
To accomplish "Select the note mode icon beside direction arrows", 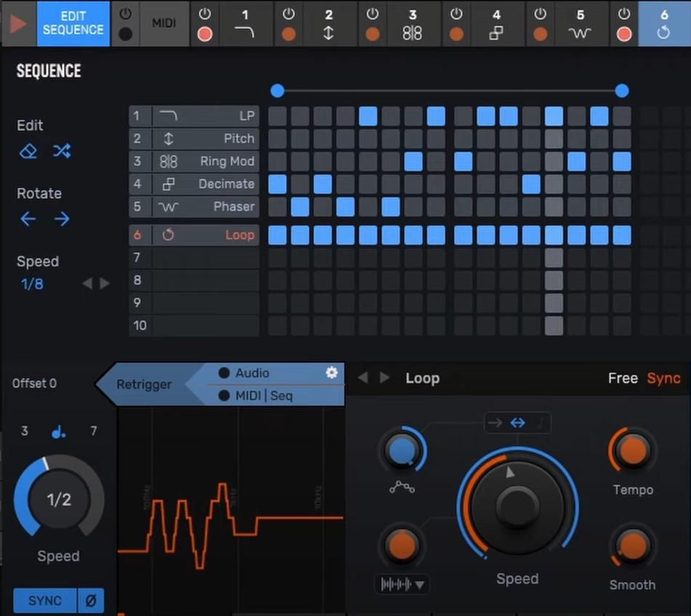I will (x=541, y=423).
